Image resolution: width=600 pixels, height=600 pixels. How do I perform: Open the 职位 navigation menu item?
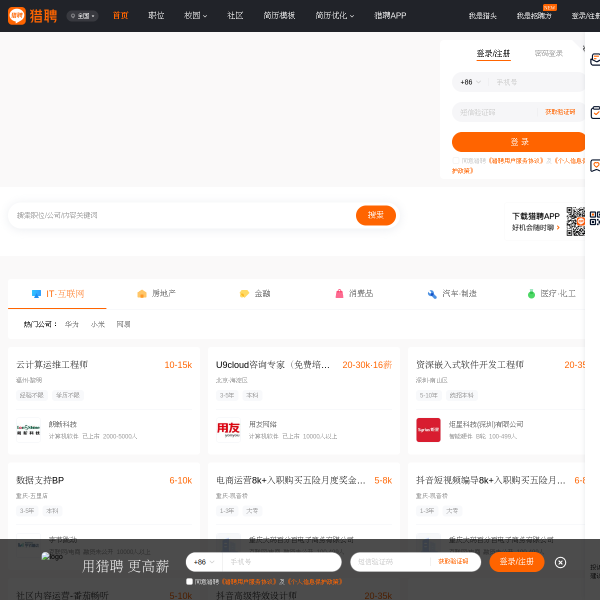tap(156, 15)
